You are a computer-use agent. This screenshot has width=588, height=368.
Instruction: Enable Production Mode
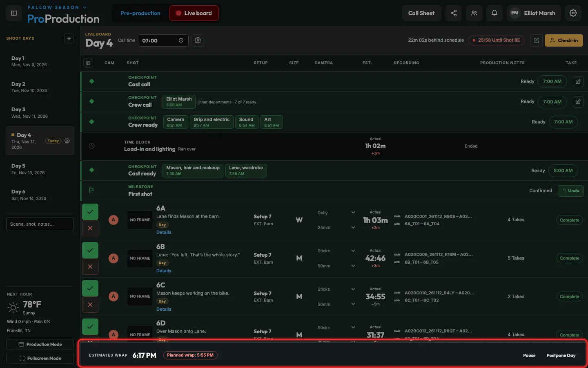coord(40,344)
